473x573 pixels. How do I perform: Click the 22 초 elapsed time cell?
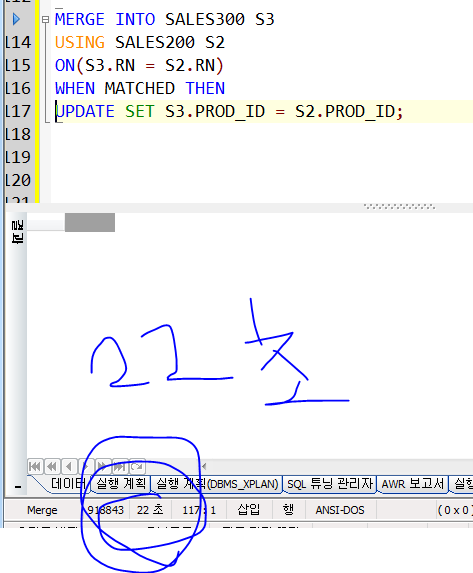[150, 510]
